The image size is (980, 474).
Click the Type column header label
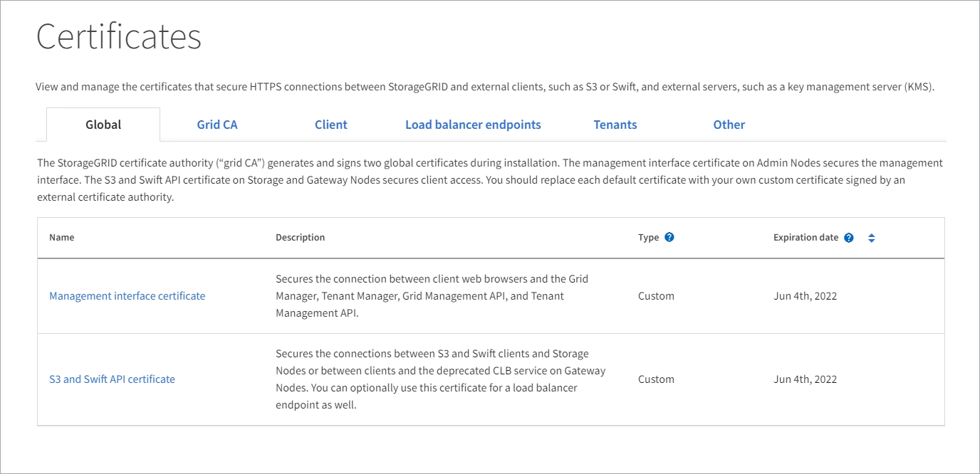pyautogui.click(x=648, y=238)
